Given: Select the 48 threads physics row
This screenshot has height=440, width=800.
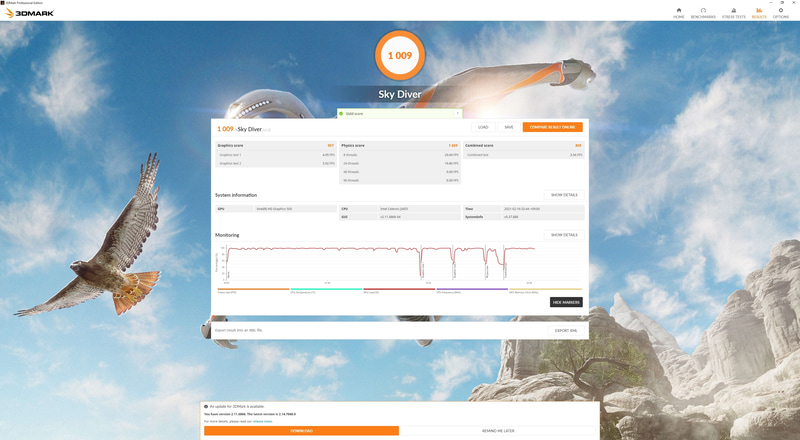Looking at the screenshot, I should [399, 172].
